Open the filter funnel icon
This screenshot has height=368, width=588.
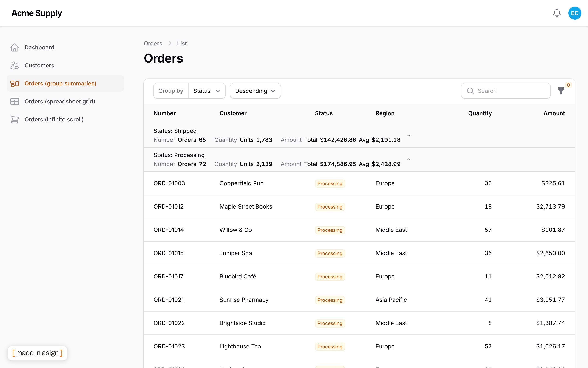(x=561, y=91)
